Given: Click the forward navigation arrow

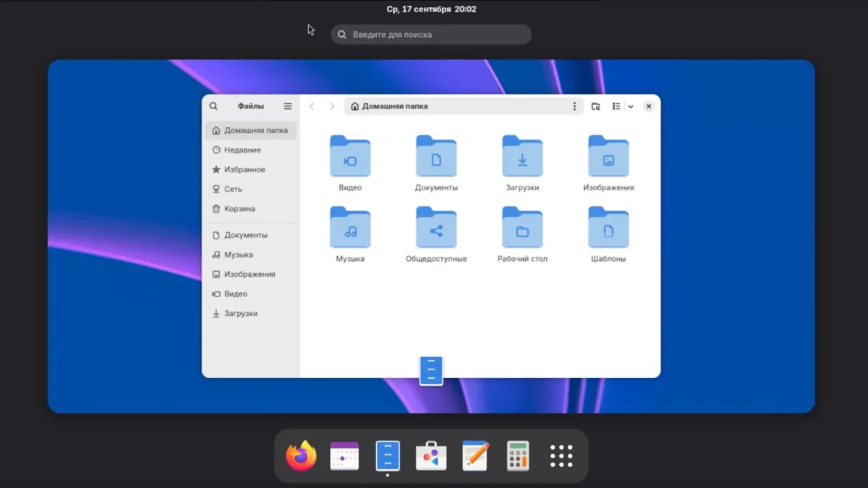Looking at the screenshot, I should tap(332, 106).
